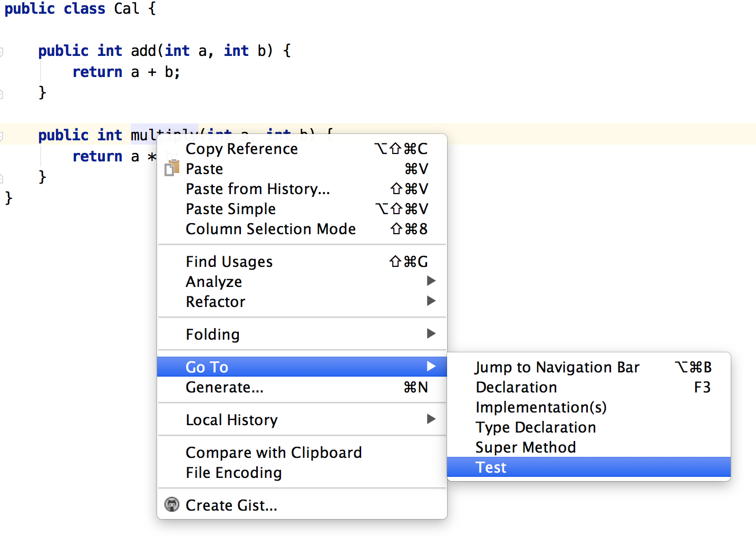Choose Copy Reference from context menu
This screenshot has height=537, width=756.
241,149
